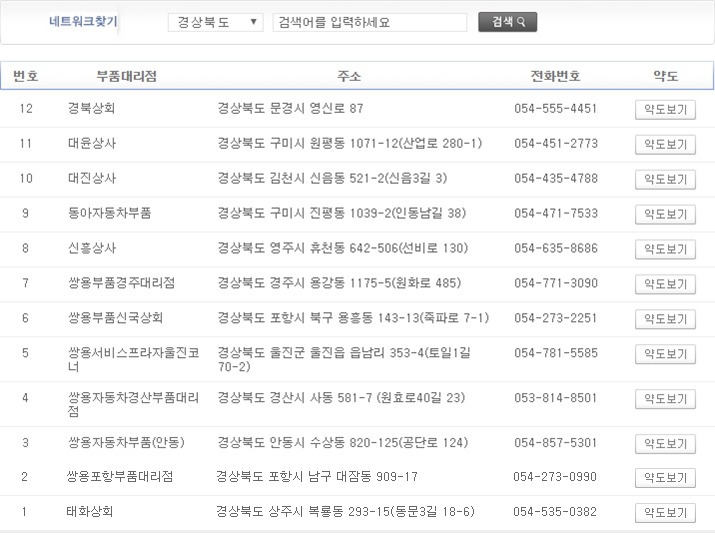Open map for 쌍용부품경주대리점
The image size is (715, 546).
tap(665, 284)
